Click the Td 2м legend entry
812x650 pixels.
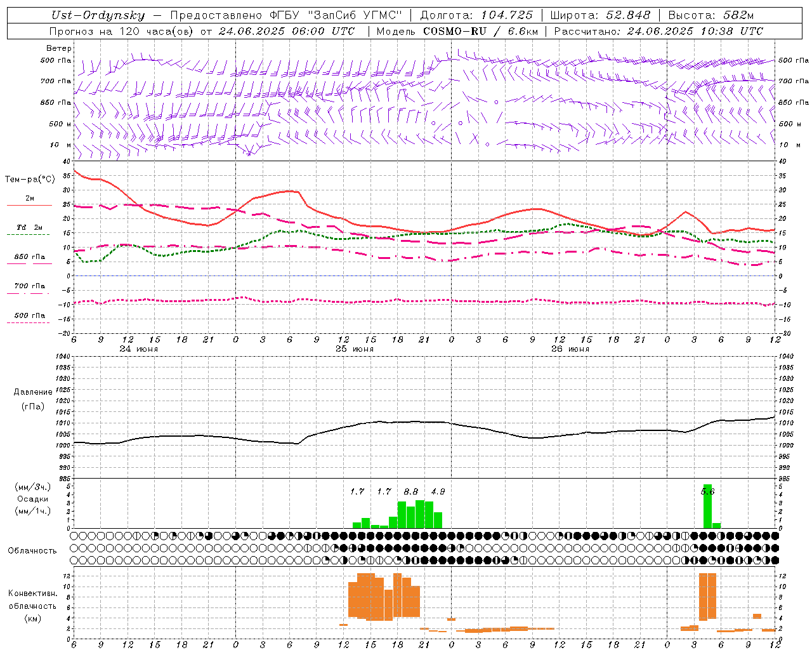(29, 227)
